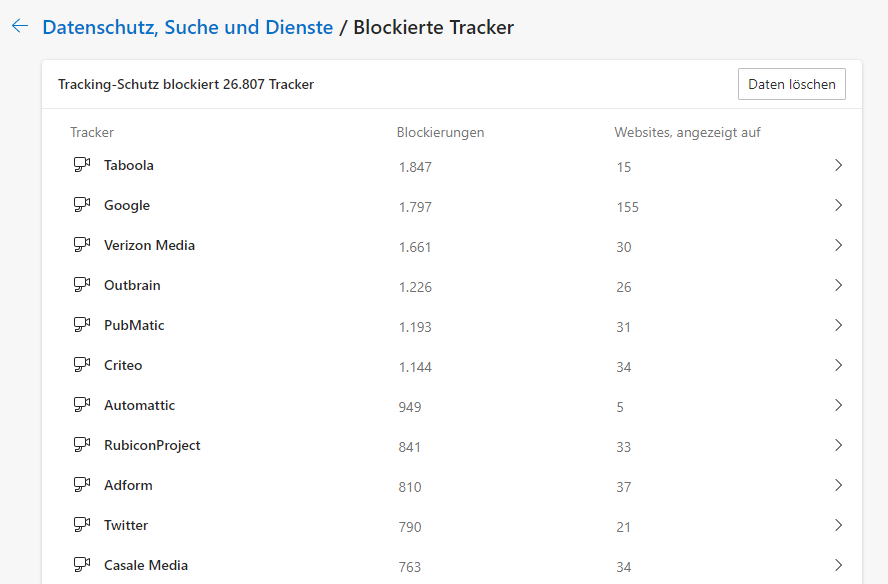Viewport: 888px width, 584px height.
Task: Expand the Taboola row chevron
Action: pos(838,165)
